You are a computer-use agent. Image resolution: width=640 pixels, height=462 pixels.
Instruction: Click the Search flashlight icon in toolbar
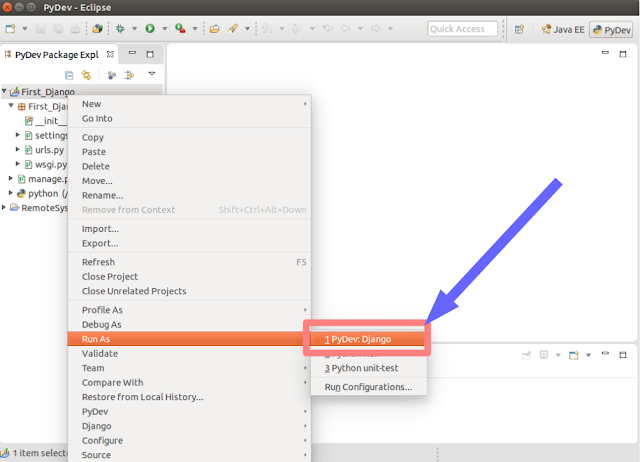pos(233,29)
